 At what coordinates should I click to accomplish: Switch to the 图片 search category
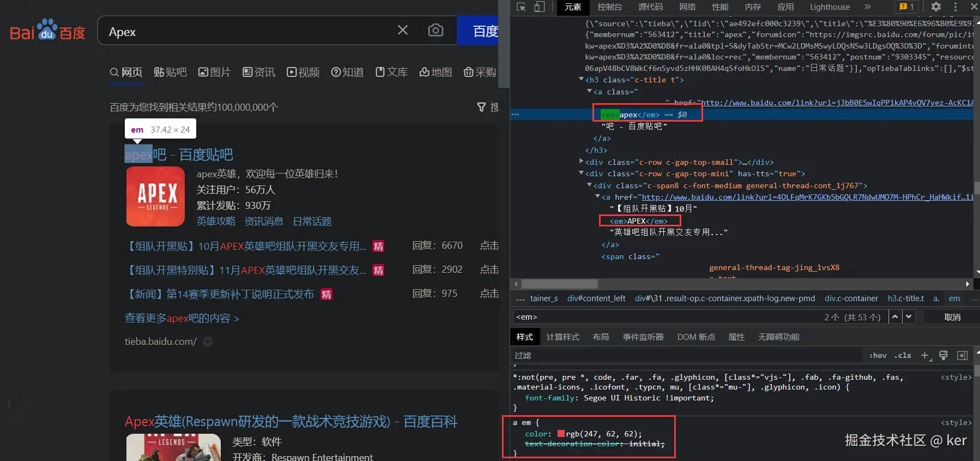214,72
